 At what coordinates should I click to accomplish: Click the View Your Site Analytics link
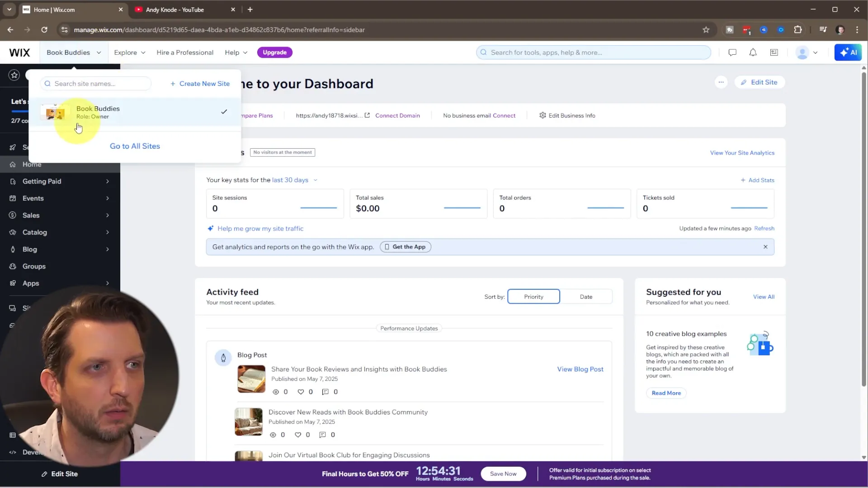(742, 153)
